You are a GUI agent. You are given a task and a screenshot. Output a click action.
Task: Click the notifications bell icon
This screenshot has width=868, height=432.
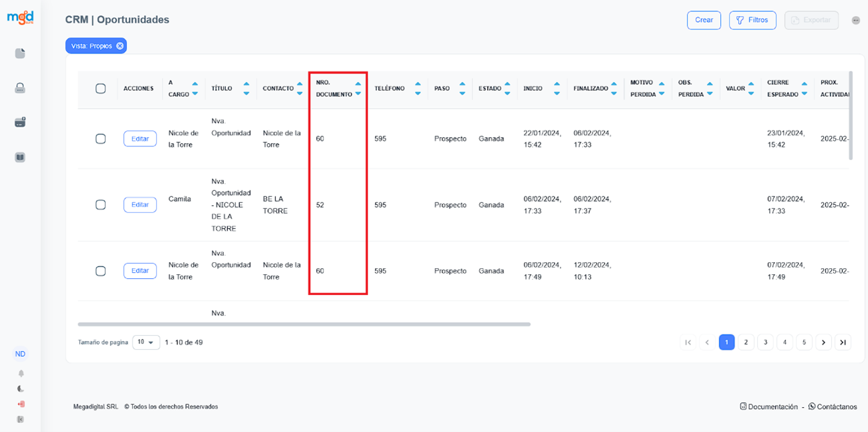(x=21, y=374)
